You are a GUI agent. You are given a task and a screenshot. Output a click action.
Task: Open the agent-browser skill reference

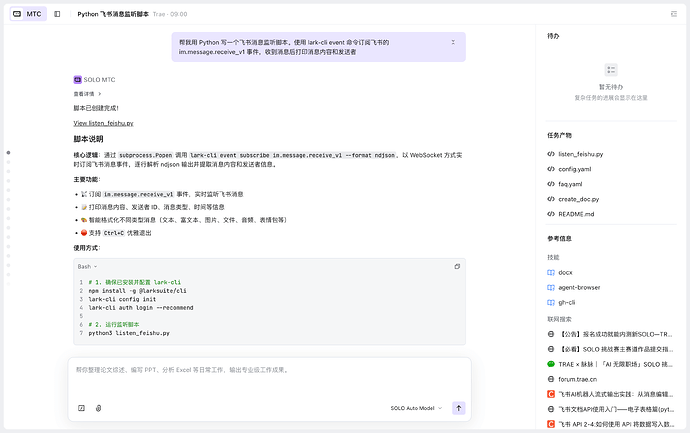(579, 287)
